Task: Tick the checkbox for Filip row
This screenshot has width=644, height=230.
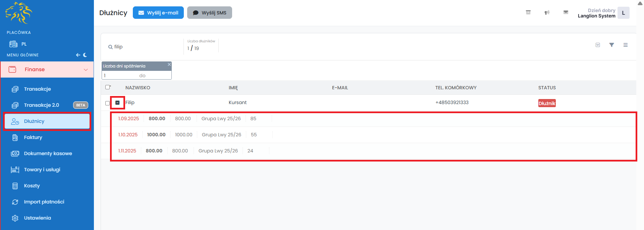Action: point(107,103)
